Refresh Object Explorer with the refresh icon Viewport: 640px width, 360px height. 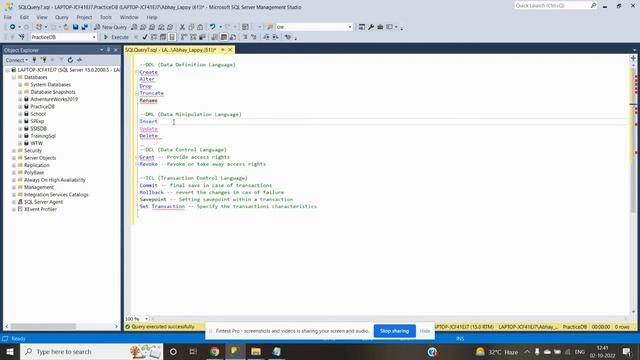[70, 60]
